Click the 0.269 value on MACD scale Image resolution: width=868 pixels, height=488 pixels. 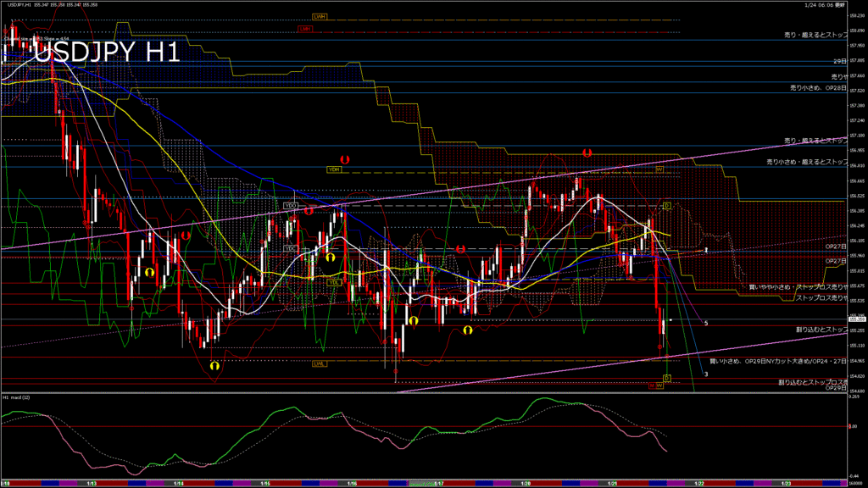(x=854, y=396)
